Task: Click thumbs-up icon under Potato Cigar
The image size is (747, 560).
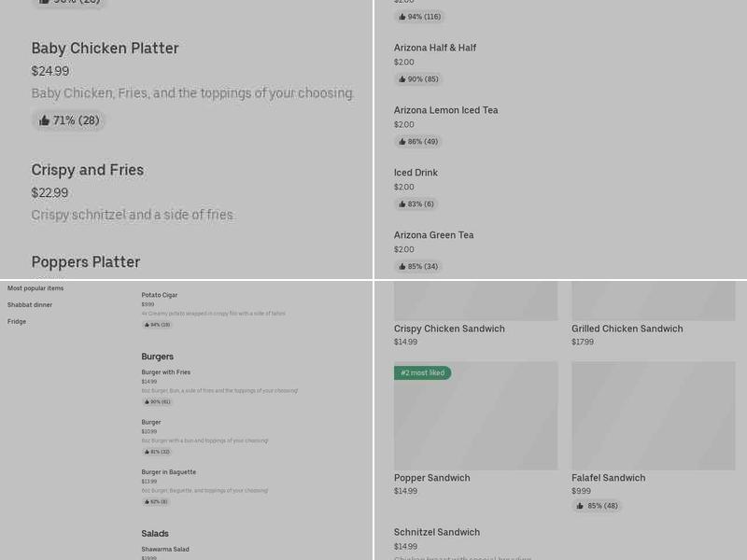Action: point(147,325)
